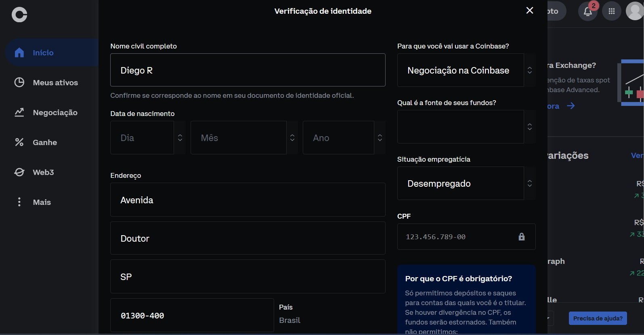644x335 pixels.
Task: Click the Por que o CPF é obrigatório? heading
Action: 459,278
